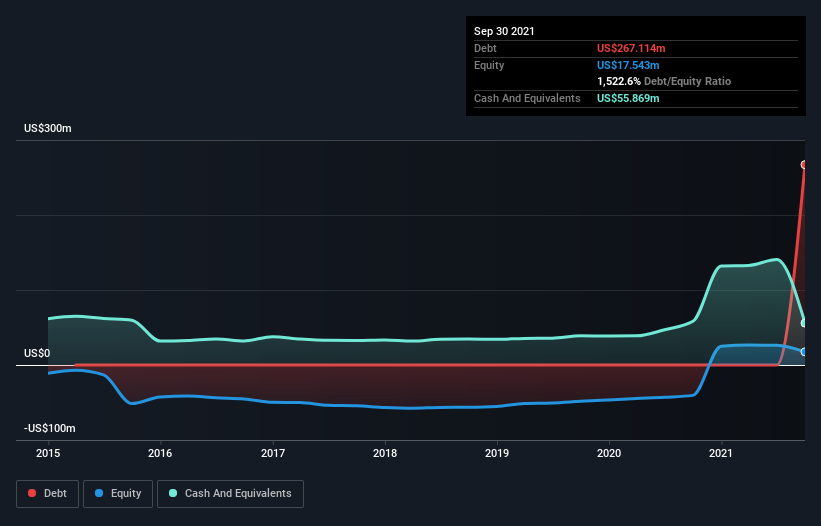The height and width of the screenshot is (526, 821).
Task: Click the -US$100m y-axis label
Action: click(50, 429)
